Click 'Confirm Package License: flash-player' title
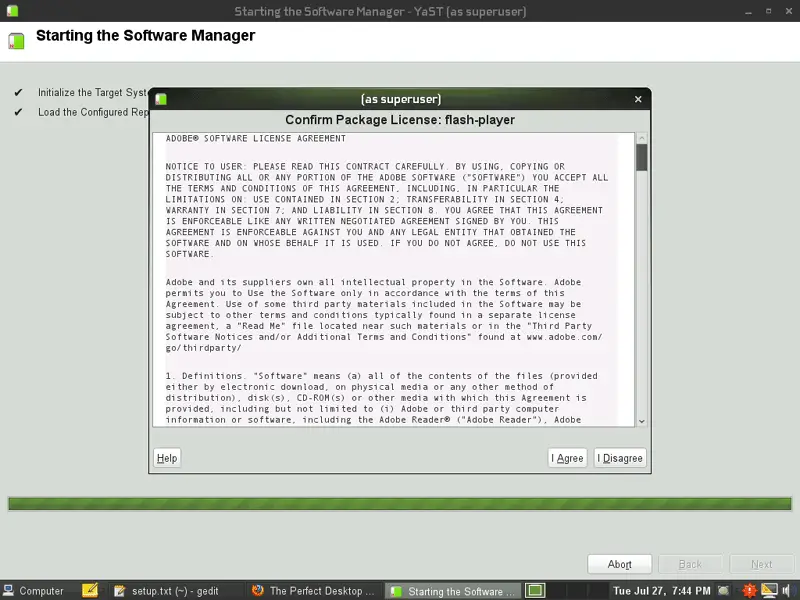This screenshot has height=600, width=800. pyautogui.click(x=399, y=119)
